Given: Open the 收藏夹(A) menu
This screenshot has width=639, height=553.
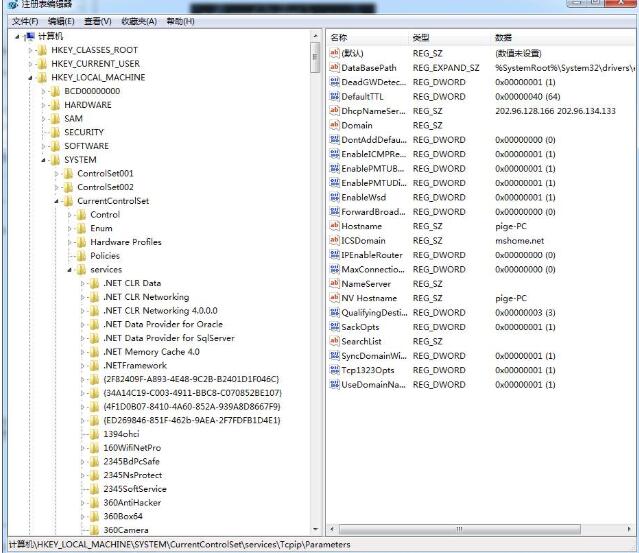Looking at the screenshot, I should (138, 21).
